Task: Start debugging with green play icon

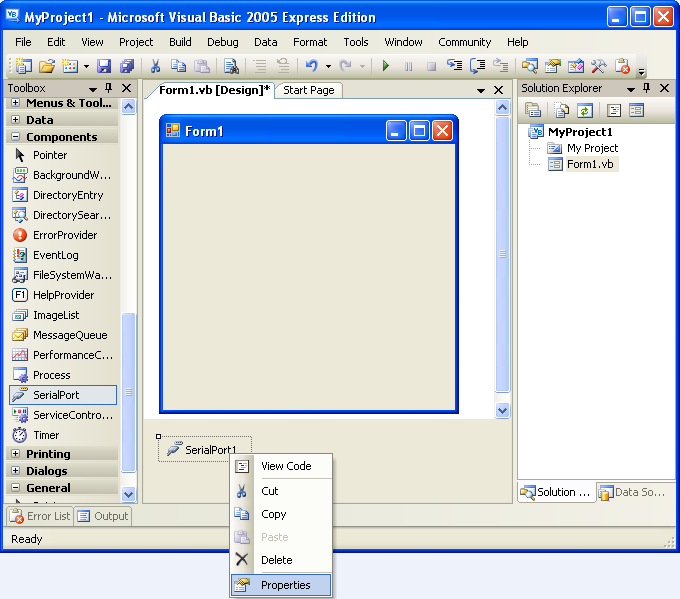Action: (x=386, y=66)
